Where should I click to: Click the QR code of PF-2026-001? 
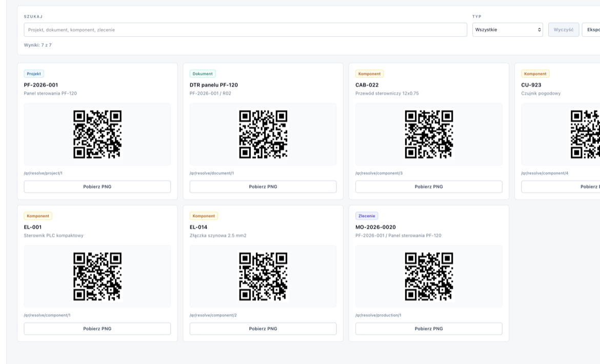[x=97, y=134]
